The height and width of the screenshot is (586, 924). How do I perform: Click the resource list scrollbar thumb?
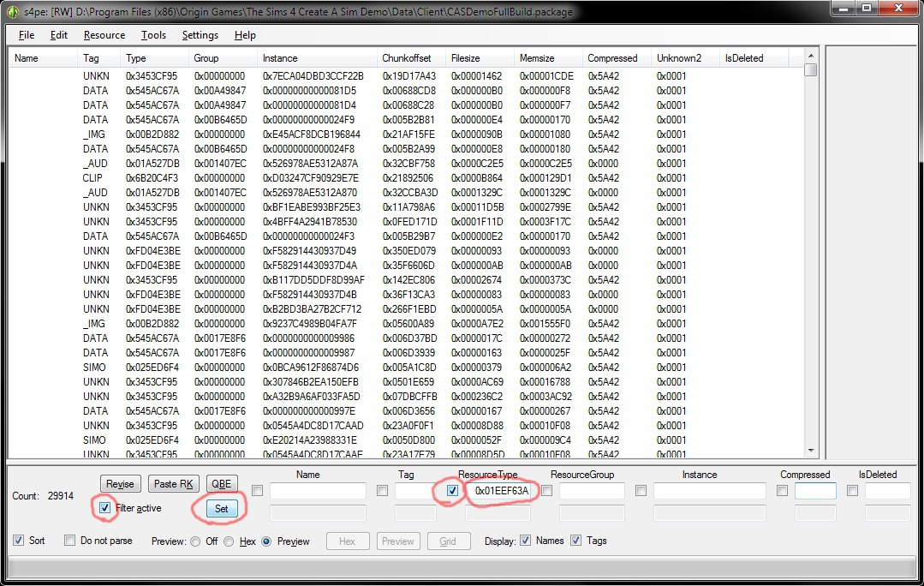point(811,69)
